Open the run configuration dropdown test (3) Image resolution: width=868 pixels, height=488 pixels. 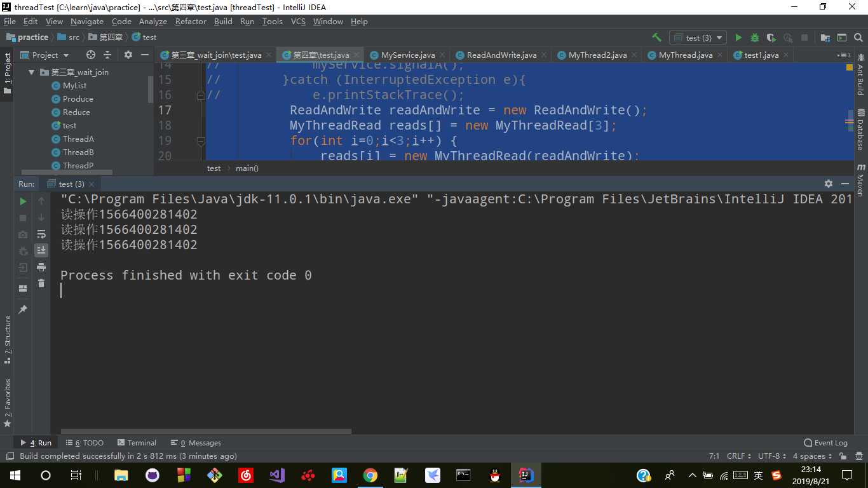click(698, 37)
